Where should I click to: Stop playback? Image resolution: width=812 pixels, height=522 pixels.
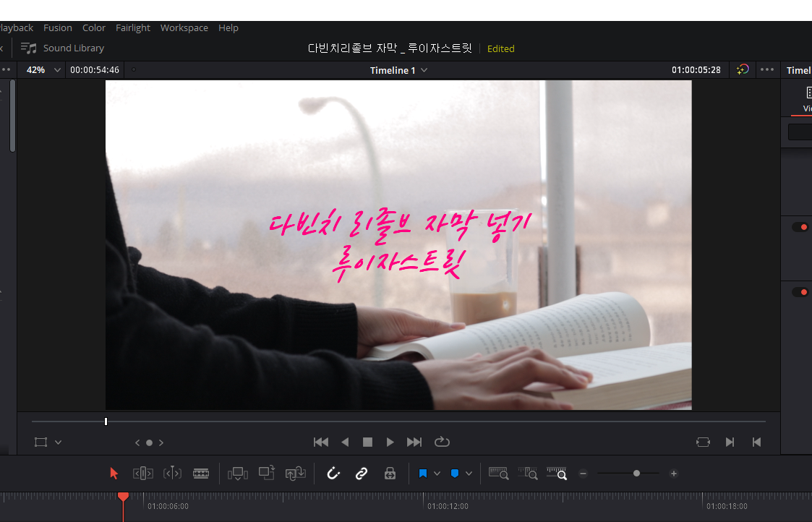(368, 442)
